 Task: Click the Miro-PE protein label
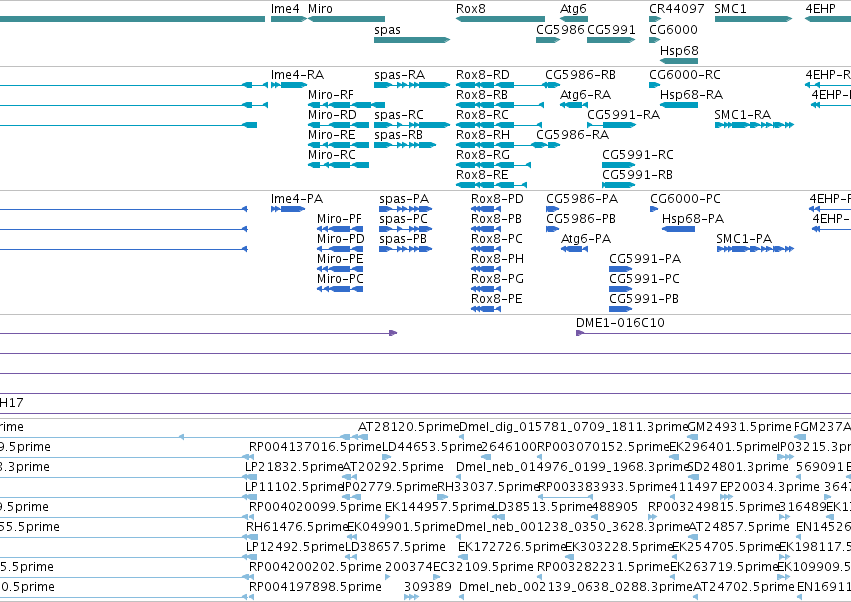pos(340,259)
